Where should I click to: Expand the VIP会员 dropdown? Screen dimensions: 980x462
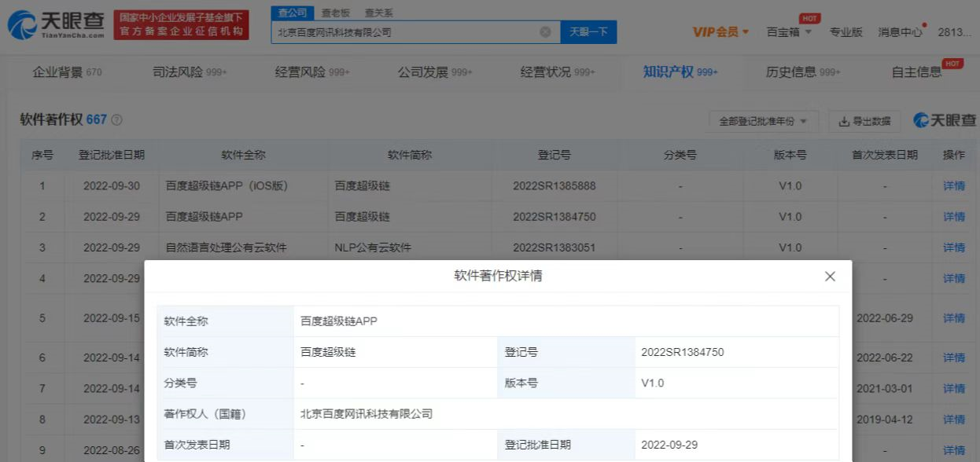point(720,32)
